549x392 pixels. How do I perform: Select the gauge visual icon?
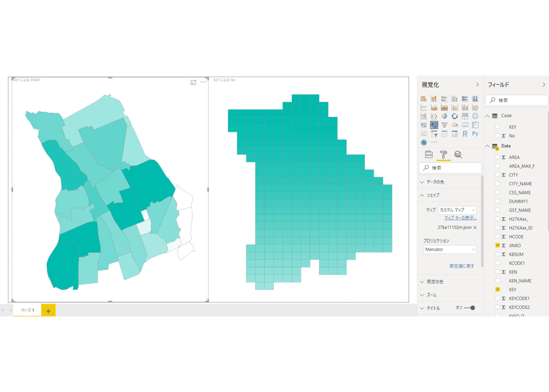[x=455, y=125]
